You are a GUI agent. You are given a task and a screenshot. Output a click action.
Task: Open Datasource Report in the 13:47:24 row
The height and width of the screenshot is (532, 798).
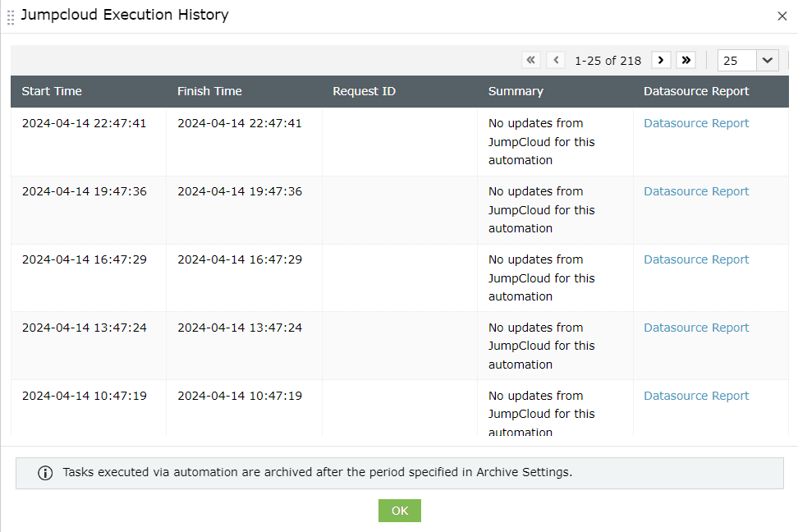[x=696, y=327]
